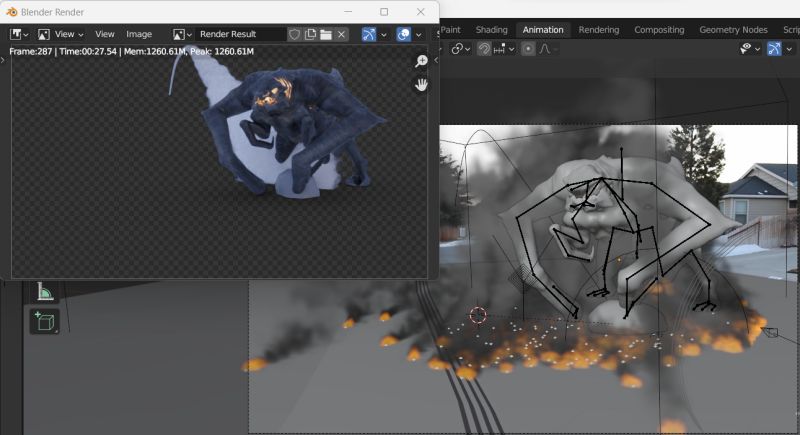Click the Frame:287 render status text

tap(31, 51)
